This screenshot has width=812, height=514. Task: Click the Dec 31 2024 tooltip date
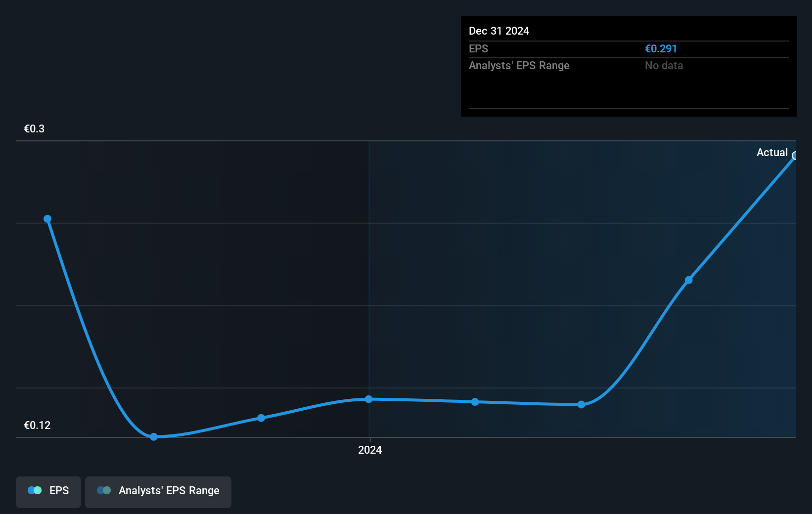(499, 31)
